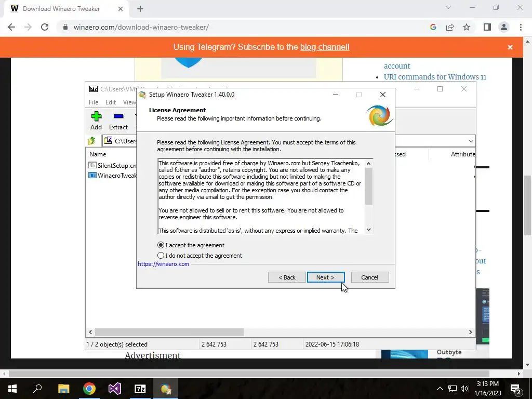532x399 pixels.
Task: Expand 7-Zip address path dropdown
Action: coord(471,141)
